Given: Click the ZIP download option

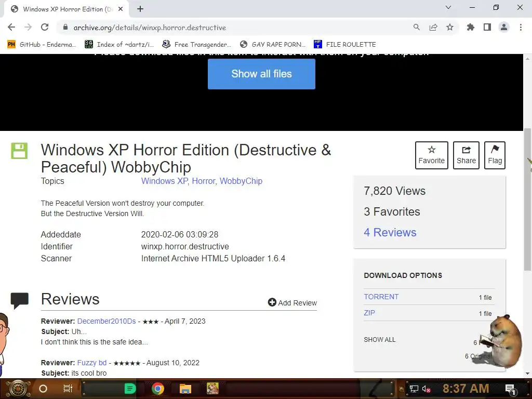Looking at the screenshot, I should pyautogui.click(x=369, y=313).
